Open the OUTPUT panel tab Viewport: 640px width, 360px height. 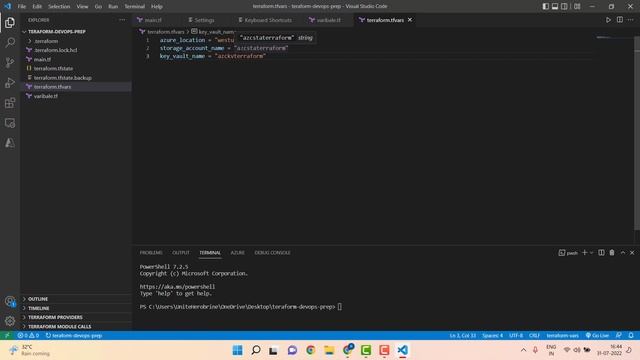pyautogui.click(x=181, y=253)
